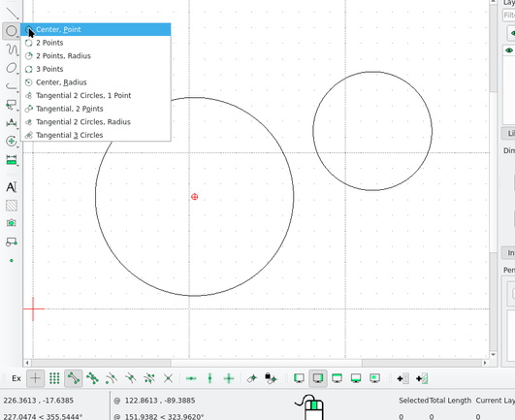The height and width of the screenshot is (420, 515).
Task: Select the Hatch tool icon
Action: coord(12,206)
